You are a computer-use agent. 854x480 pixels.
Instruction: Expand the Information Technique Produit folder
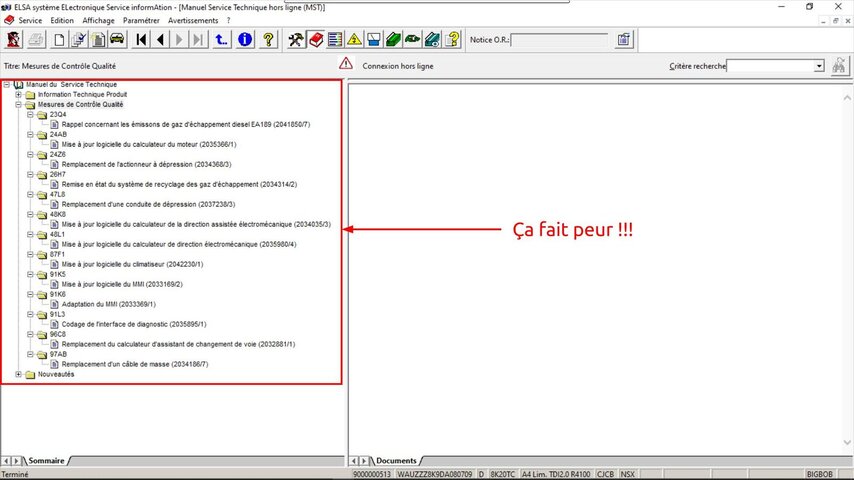19,94
